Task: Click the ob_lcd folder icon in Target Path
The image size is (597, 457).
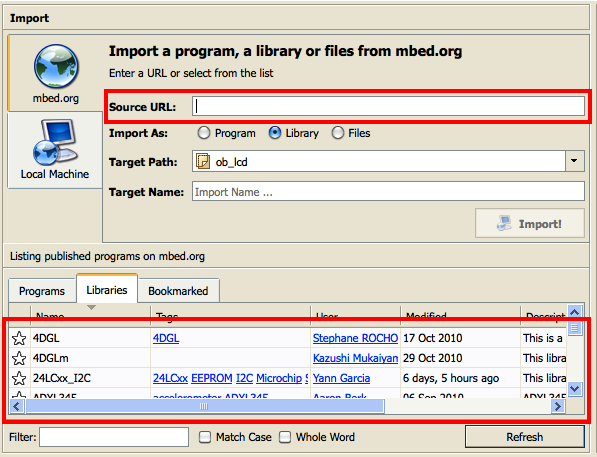Action: pos(203,161)
